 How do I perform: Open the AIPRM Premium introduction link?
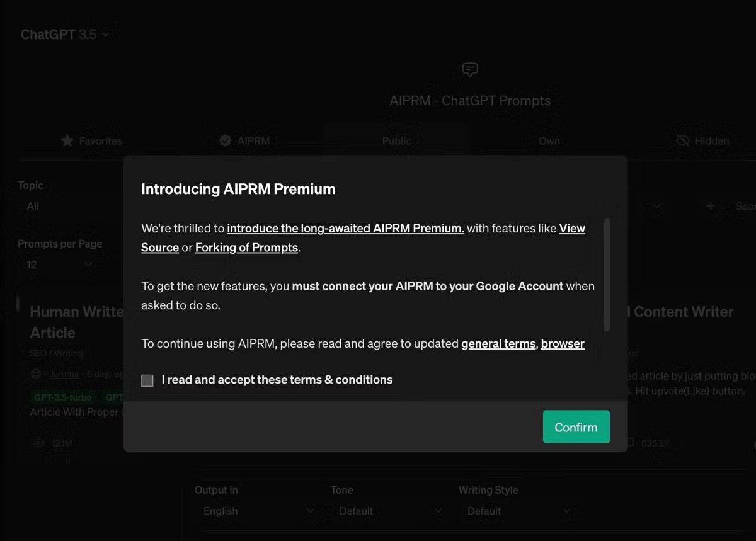click(x=345, y=229)
